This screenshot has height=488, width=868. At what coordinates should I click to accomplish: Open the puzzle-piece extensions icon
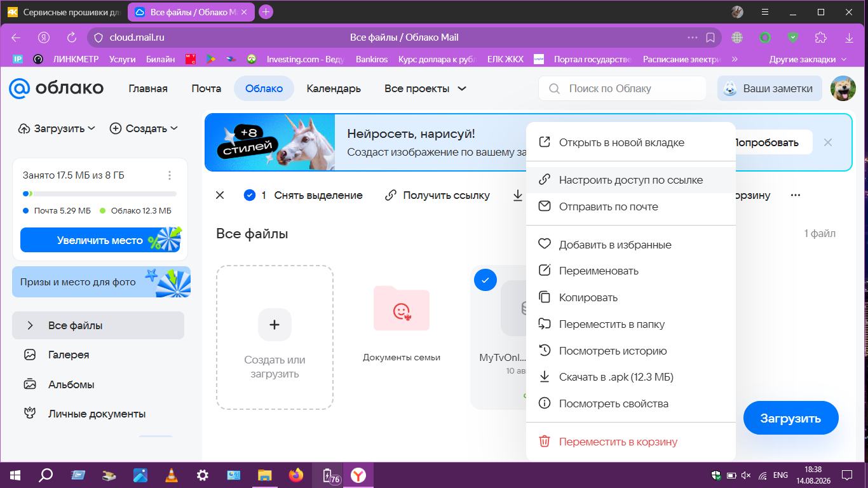(821, 37)
